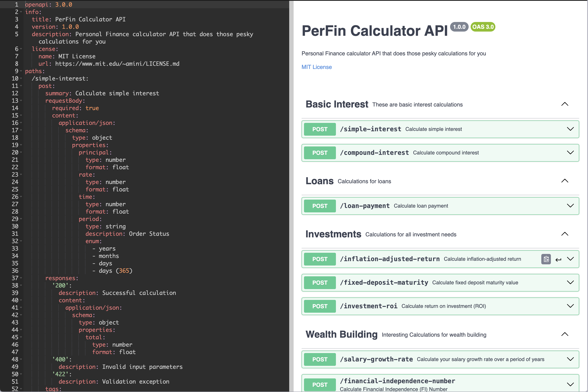The height and width of the screenshot is (392, 588).
Task: Click the jump-to-definition arrow on /inflation-adjusted-return
Action: pos(558,260)
